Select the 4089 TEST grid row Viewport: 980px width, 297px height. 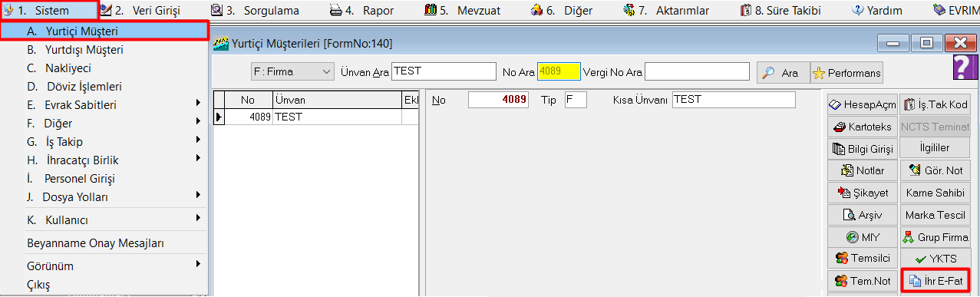point(315,117)
